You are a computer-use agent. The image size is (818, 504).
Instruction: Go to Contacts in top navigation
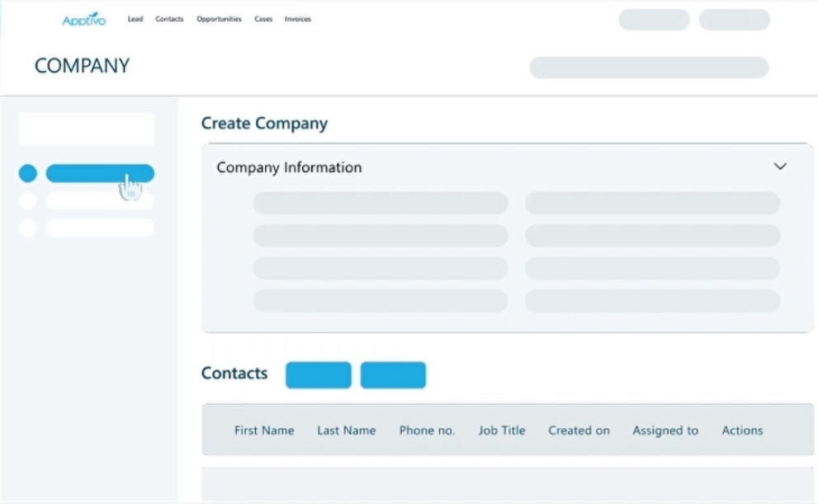coord(169,19)
